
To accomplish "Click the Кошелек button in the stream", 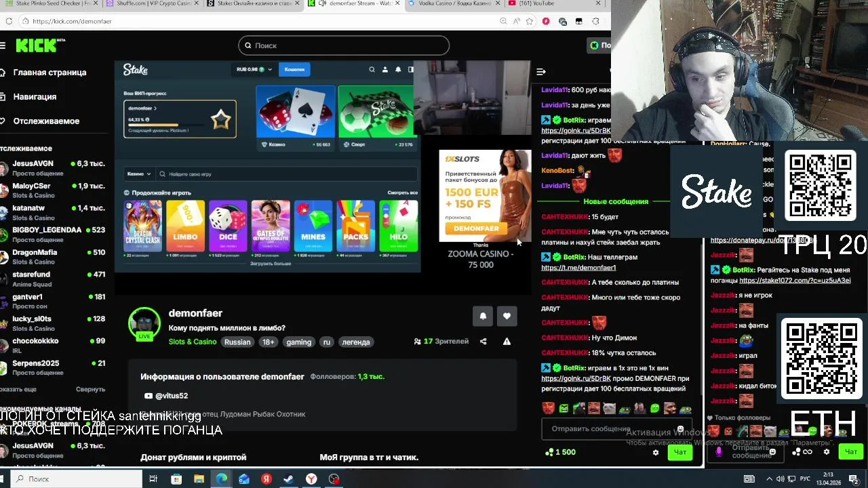I will click(294, 69).
